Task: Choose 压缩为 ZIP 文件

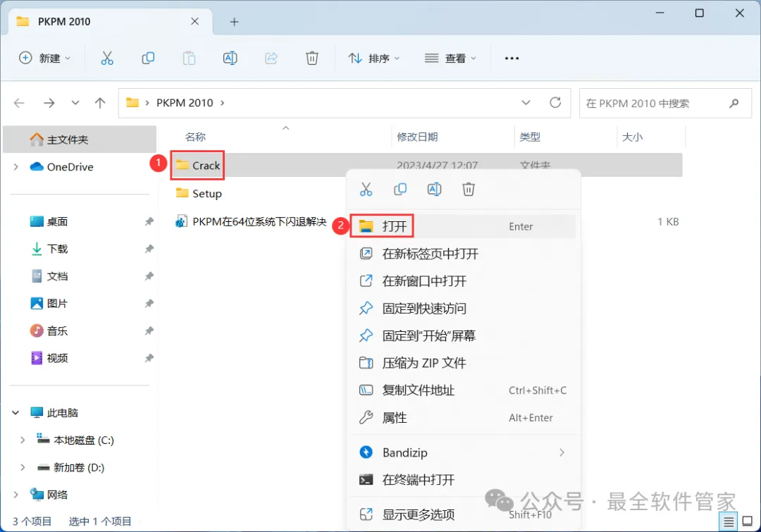Action: tap(463, 363)
